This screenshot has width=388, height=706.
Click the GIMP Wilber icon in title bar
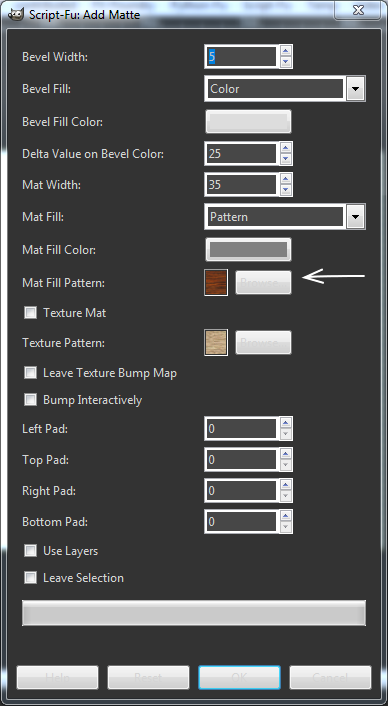pos(15,14)
